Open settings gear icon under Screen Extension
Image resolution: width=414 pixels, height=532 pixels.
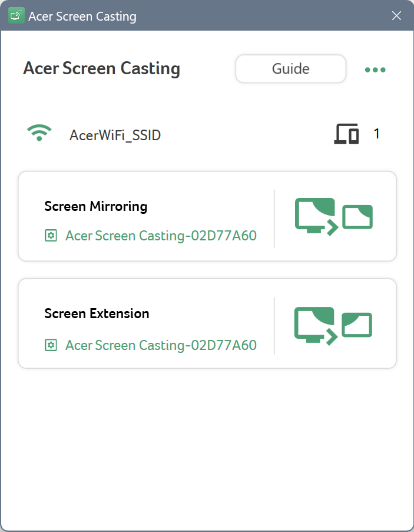pyautogui.click(x=51, y=345)
